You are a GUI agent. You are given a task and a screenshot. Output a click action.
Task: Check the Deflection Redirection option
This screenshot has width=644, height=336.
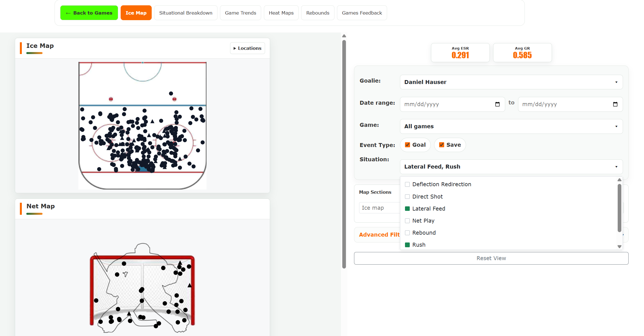(408, 184)
